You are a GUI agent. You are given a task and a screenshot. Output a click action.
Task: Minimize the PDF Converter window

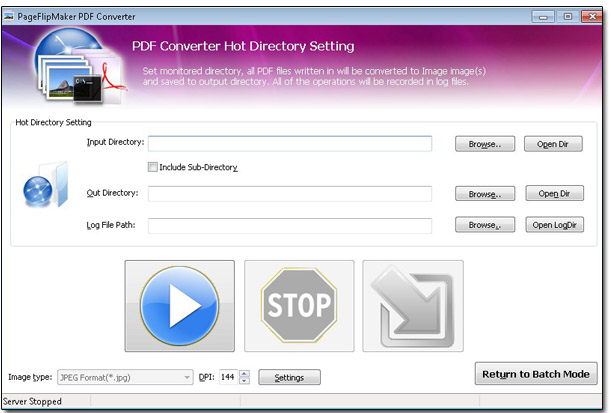point(543,16)
